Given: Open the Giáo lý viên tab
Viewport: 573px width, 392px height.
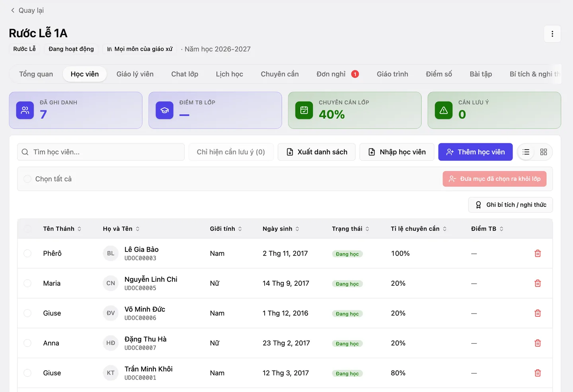Looking at the screenshot, I should (135, 74).
